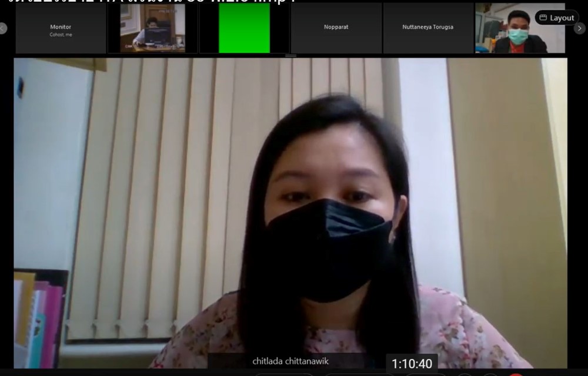Select the thumbnail of man at desk

[x=152, y=28]
